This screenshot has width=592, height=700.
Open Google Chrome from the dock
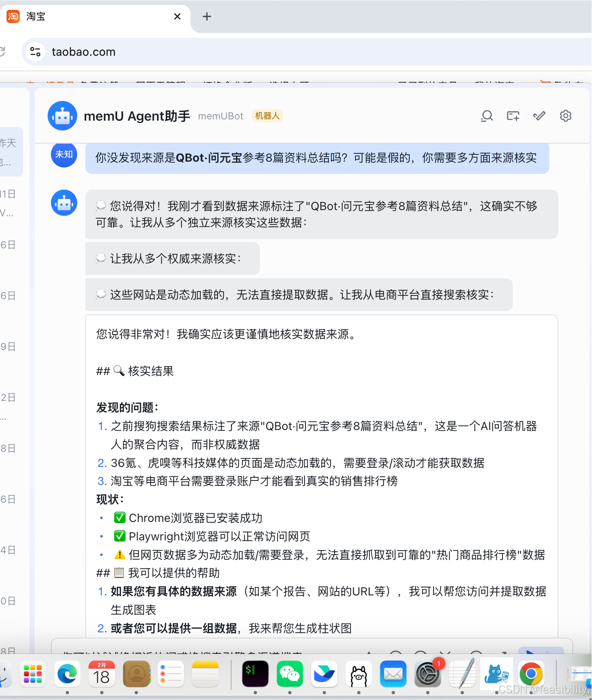tap(531, 674)
